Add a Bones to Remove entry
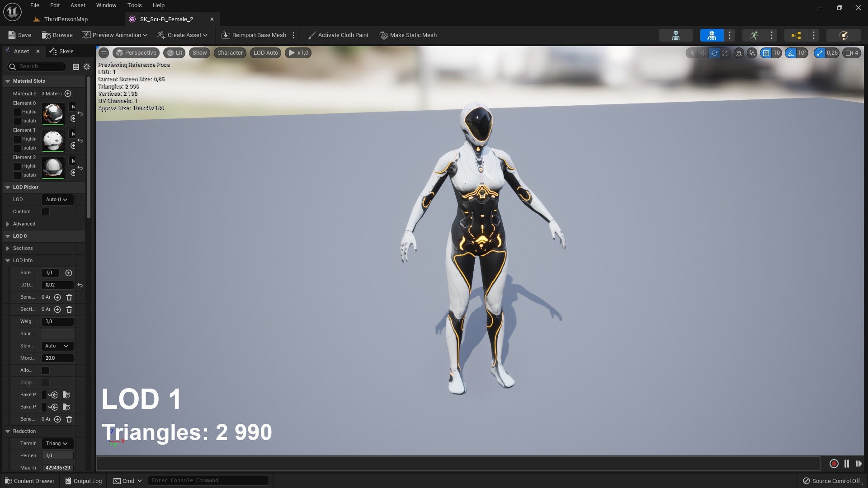This screenshot has width=868, height=488. pos(57,297)
